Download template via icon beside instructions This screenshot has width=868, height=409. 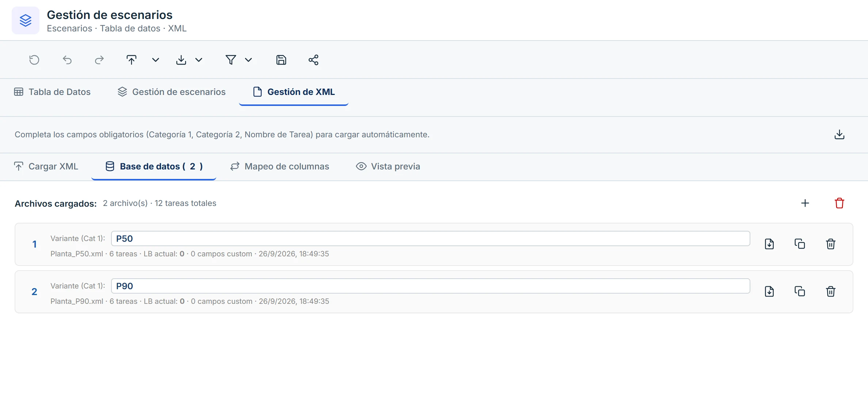click(x=840, y=134)
